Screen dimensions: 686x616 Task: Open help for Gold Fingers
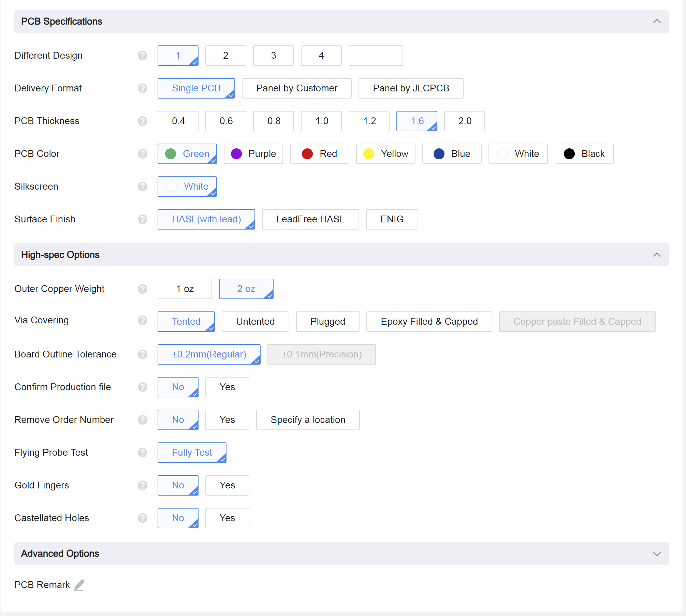coord(142,485)
